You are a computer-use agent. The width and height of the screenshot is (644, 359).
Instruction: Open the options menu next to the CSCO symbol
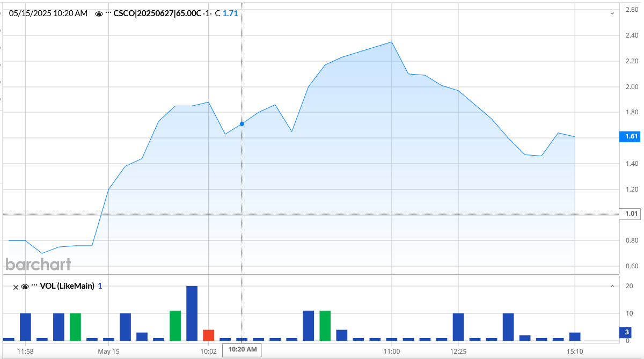107,13
